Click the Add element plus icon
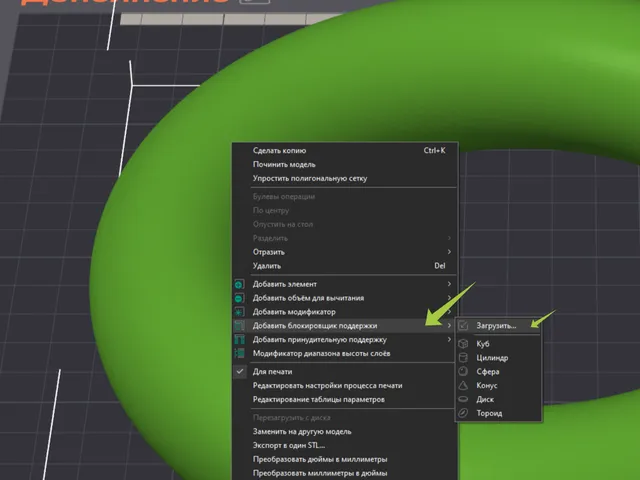640x480 pixels. [239, 284]
